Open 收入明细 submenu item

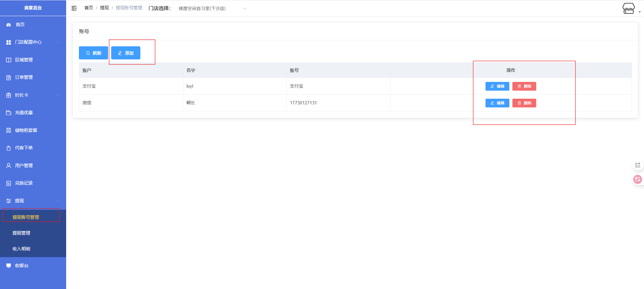pyautogui.click(x=33, y=249)
